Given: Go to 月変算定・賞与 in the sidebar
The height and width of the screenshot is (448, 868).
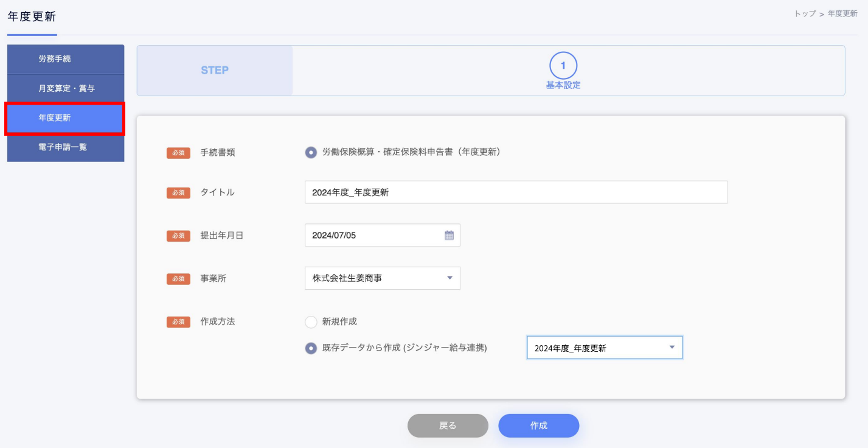Looking at the screenshot, I should (66, 88).
